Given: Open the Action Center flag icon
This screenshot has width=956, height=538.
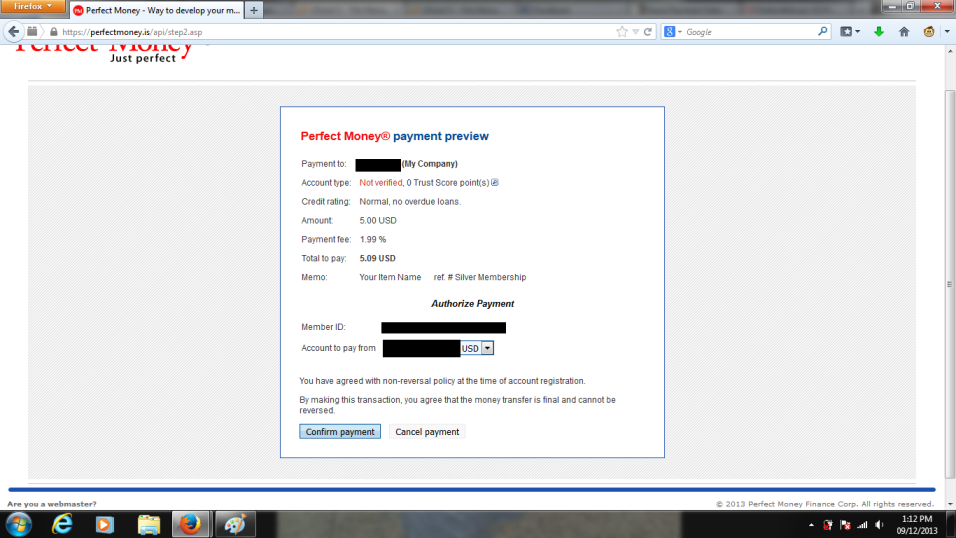Looking at the screenshot, I should pyautogui.click(x=845, y=525).
